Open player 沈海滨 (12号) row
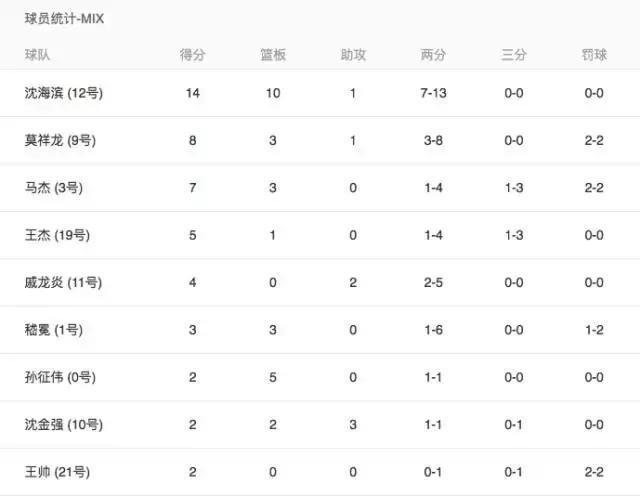This screenshot has width=640, height=496. tap(64, 93)
